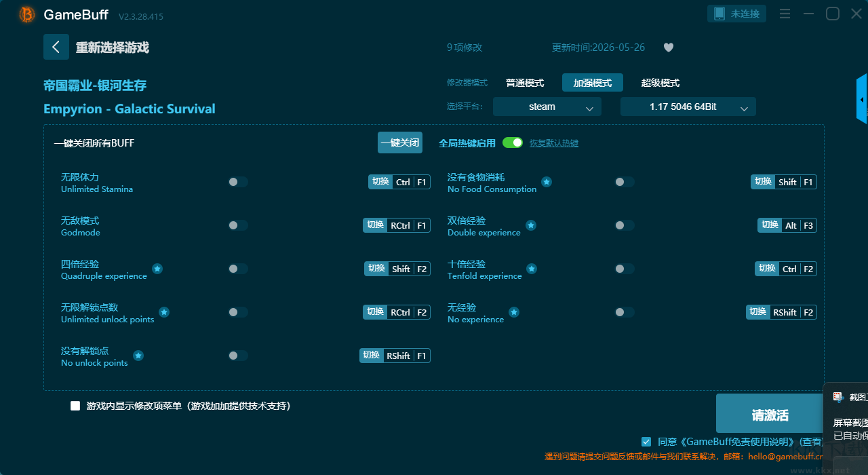The height and width of the screenshot is (475, 868).
Task: Click star icon beside No experience
Action: coord(514,312)
